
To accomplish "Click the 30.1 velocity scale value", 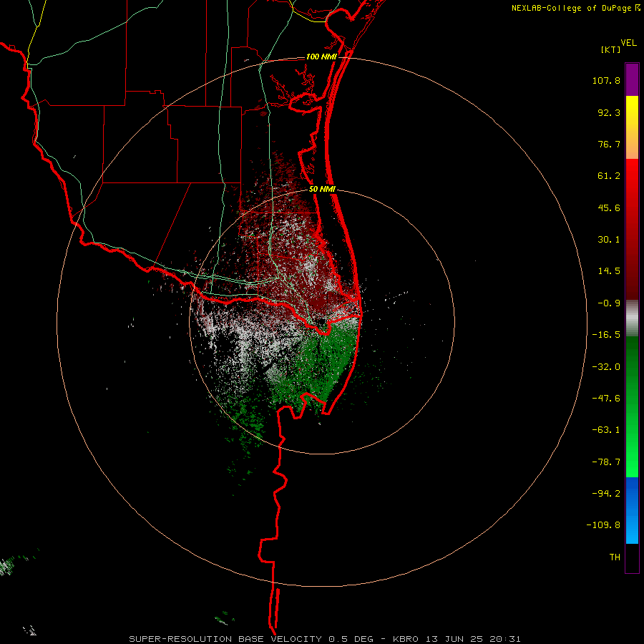I will (609, 240).
